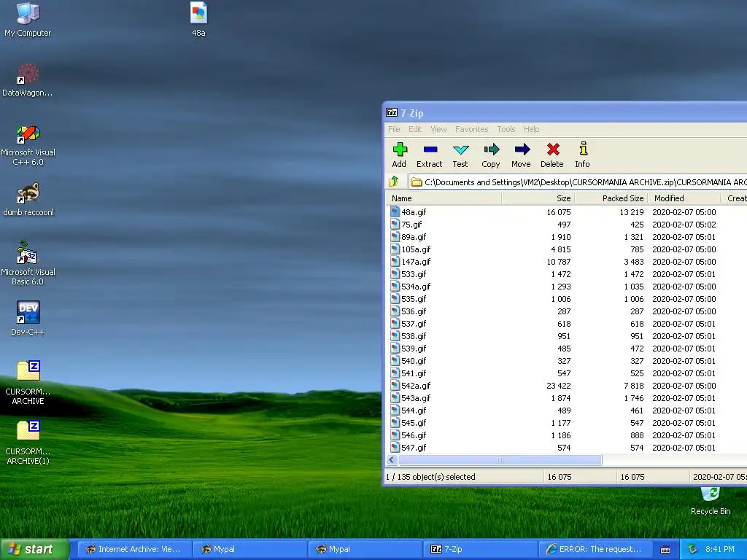This screenshot has width=747, height=560.
Task: Go up one folder level in 7-Zip
Action: (x=393, y=182)
